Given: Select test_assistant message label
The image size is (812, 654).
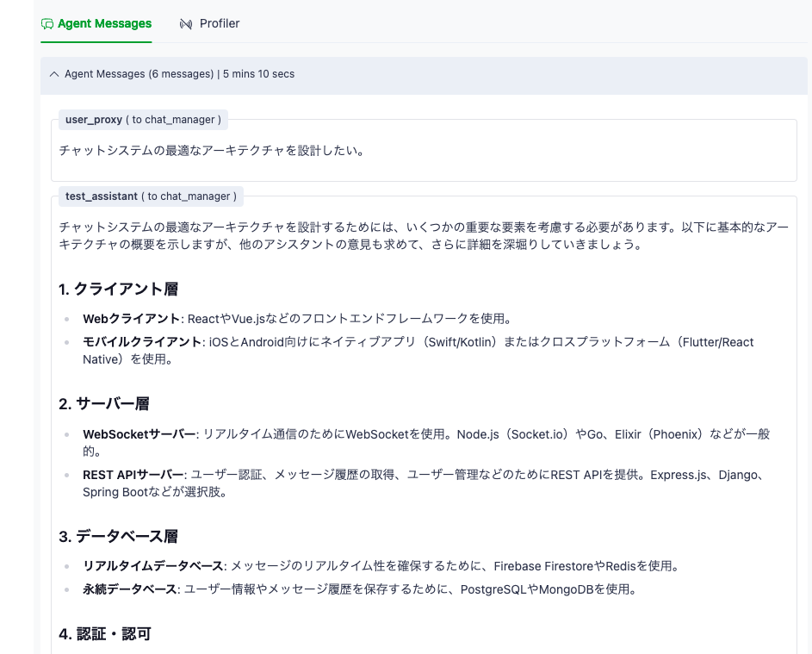Looking at the screenshot, I should click(x=151, y=196).
